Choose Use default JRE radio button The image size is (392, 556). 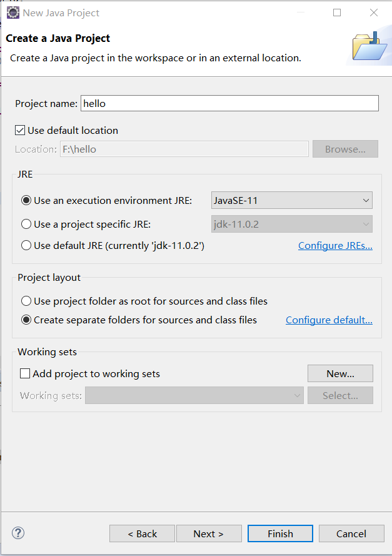point(26,246)
